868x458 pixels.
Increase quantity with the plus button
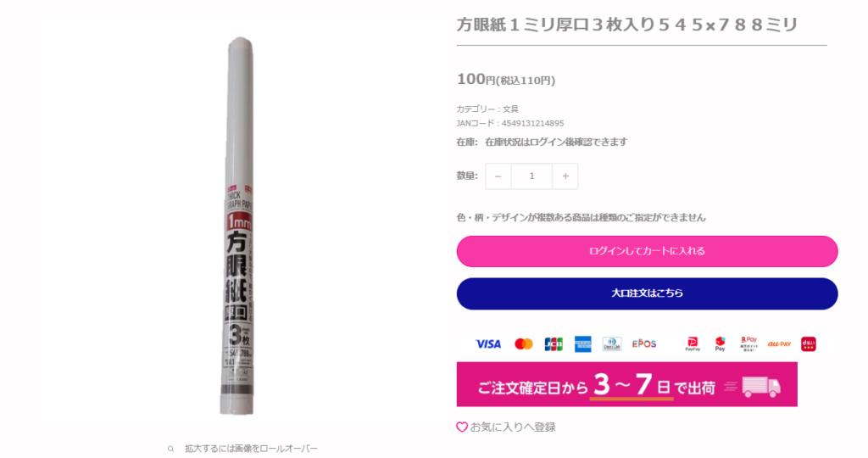pos(565,176)
